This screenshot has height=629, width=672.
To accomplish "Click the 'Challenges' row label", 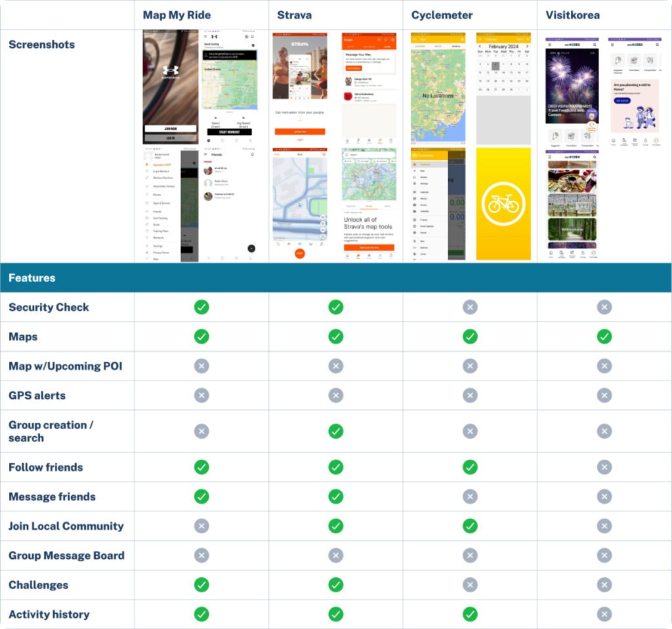I will point(39,585).
